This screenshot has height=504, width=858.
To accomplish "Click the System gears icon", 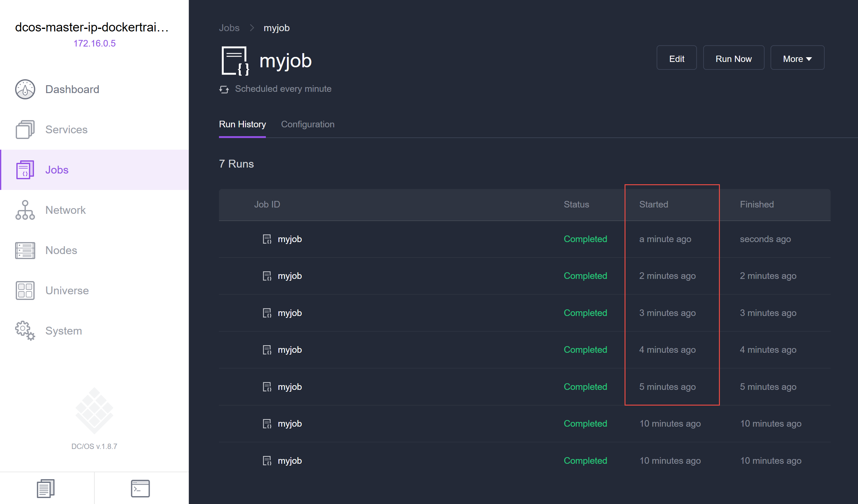I will pos(25,331).
